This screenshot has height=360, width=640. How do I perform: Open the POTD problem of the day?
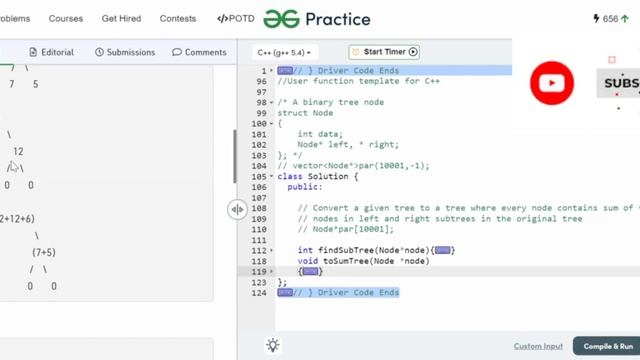236,19
